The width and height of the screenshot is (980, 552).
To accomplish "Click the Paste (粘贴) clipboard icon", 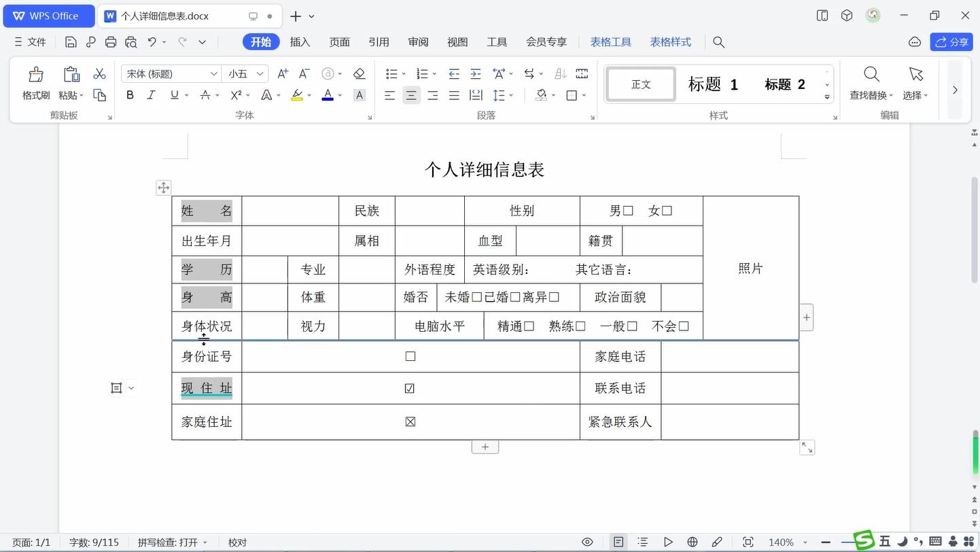I will coord(71,74).
